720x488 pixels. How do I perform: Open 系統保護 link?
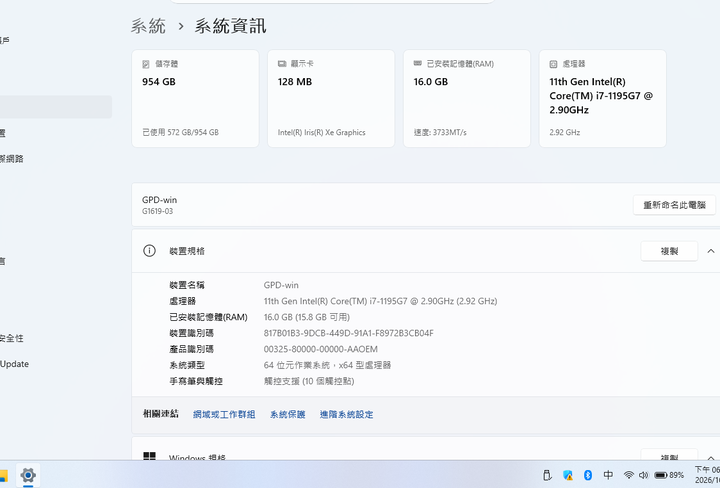(x=287, y=415)
